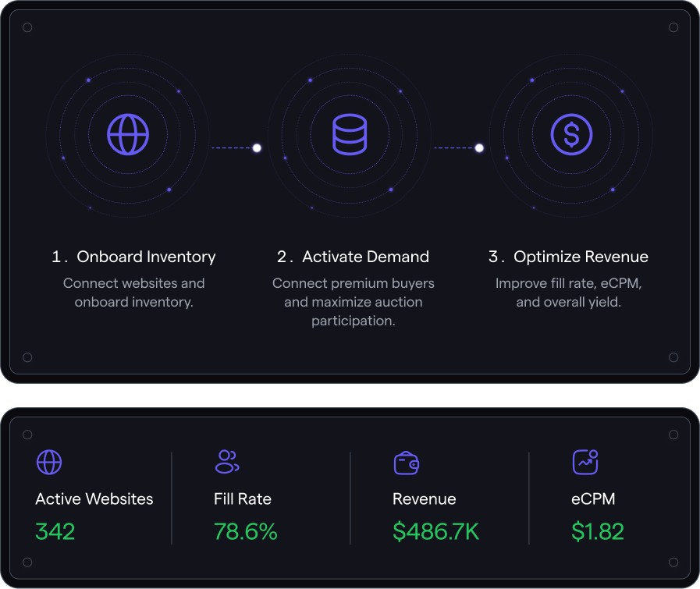Click the 78.6% fill rate value
This screenshot has width=700, height=589.
coord(246,531)
